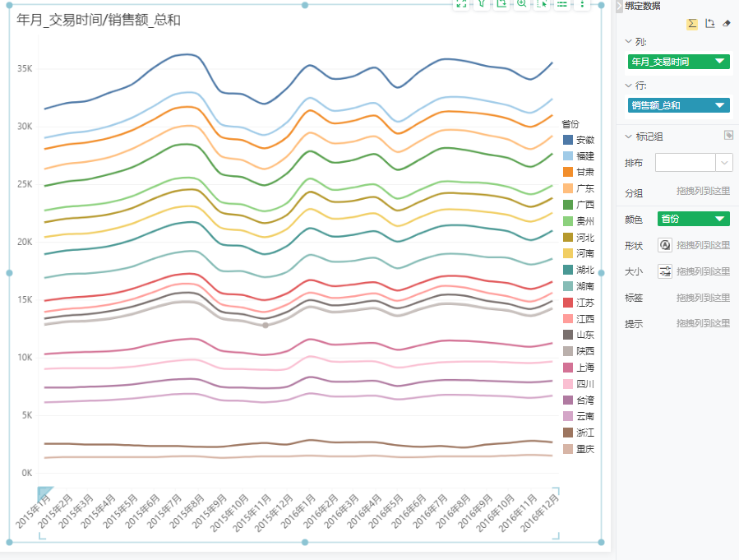Open the 销售额_总和 field dropdown
739x560 pixels.
(719, 105)
